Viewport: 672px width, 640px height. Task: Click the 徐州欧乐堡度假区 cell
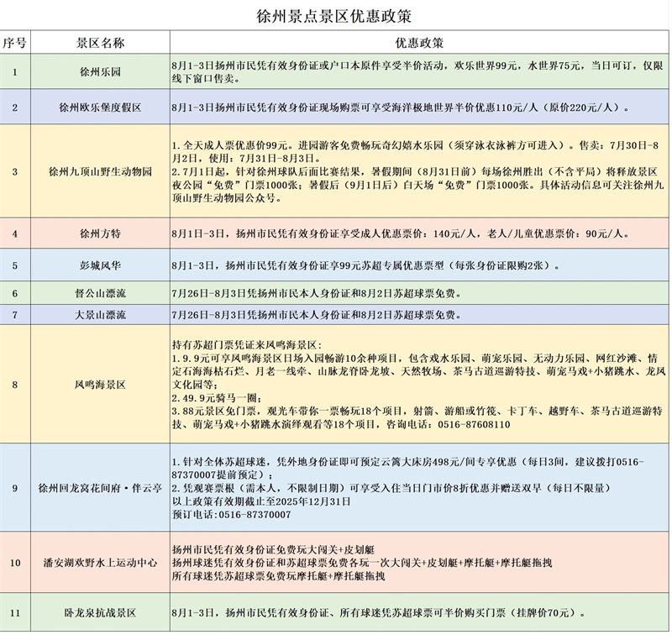100,108
